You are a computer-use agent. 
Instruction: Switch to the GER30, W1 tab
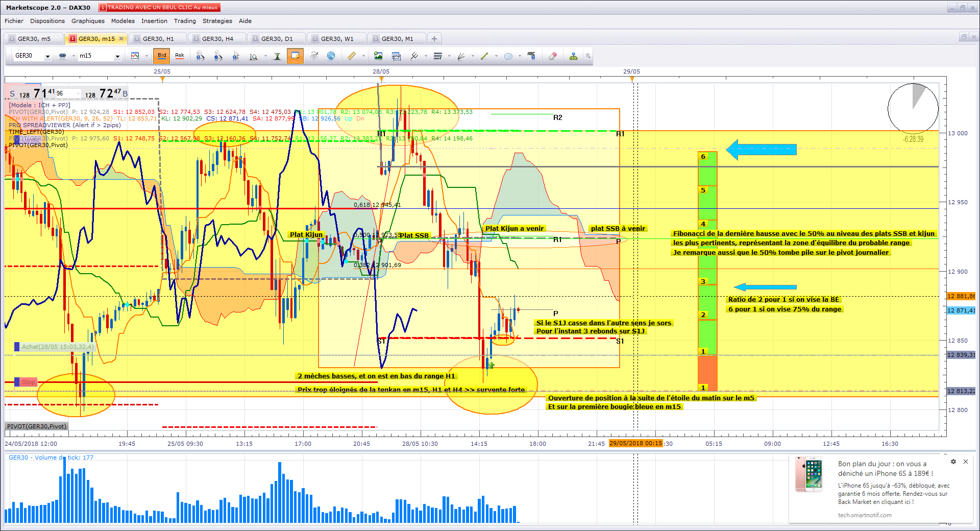337,39
